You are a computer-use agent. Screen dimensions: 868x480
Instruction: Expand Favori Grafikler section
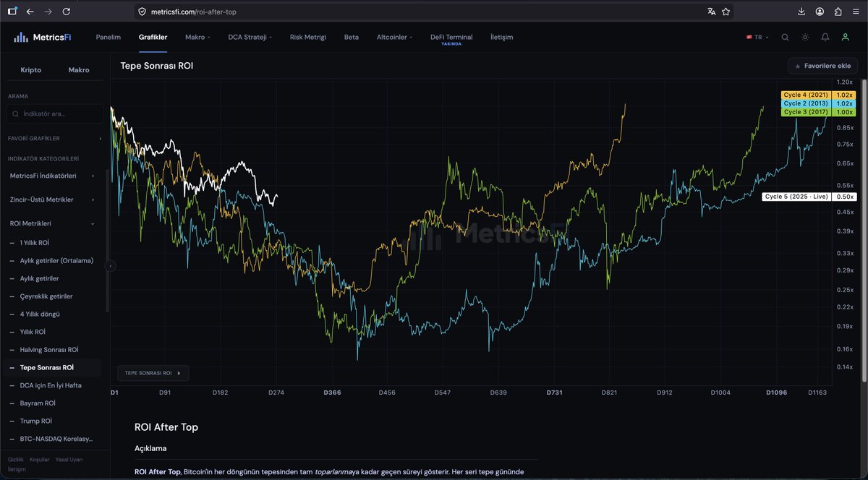pos(55,138)
